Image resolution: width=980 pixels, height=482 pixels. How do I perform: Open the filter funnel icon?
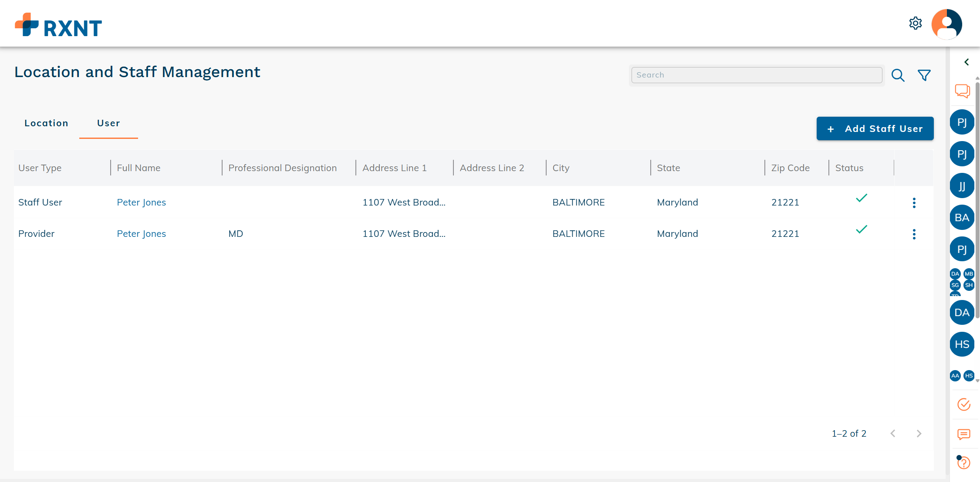click(x=924, y=75)
